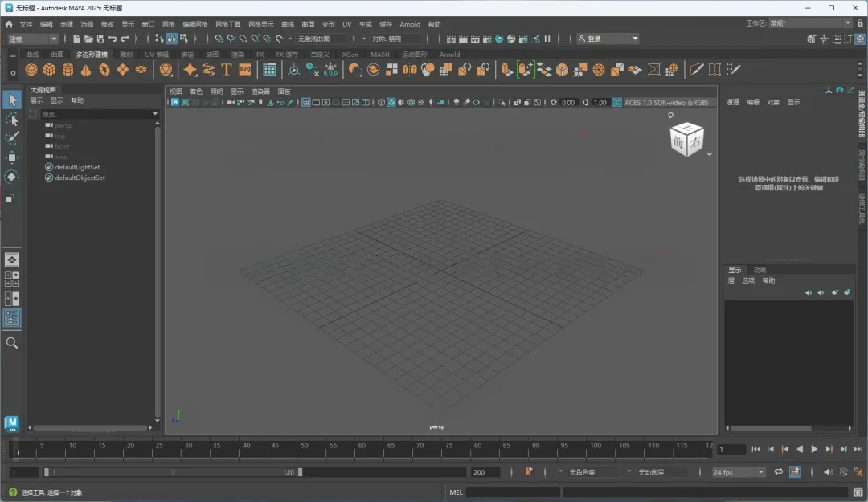
Task: Open the 24 fps frame rate dropdown
Action: [739, 472]
